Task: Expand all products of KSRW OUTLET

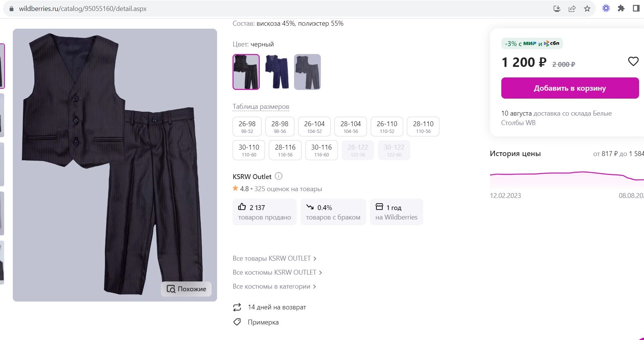Action: pyautogui.click(x=274, y=258)
